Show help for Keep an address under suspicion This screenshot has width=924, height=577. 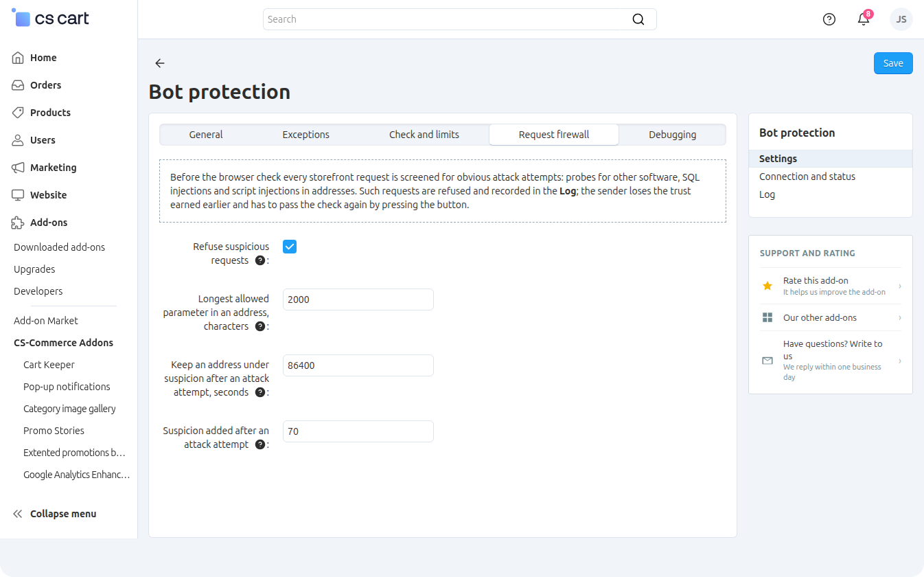[x=260, y=393]
